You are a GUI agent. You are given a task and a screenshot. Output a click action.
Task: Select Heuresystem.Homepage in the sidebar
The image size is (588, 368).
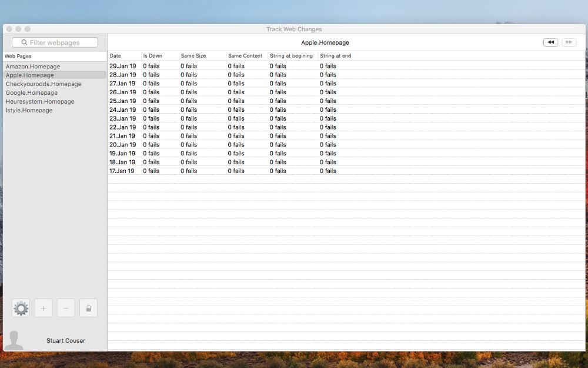[x=55, y=101]
